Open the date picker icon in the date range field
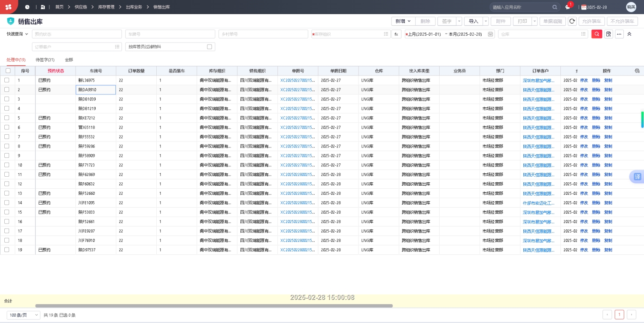The width and height of the screenshot is (644, 323). (490, 34)
